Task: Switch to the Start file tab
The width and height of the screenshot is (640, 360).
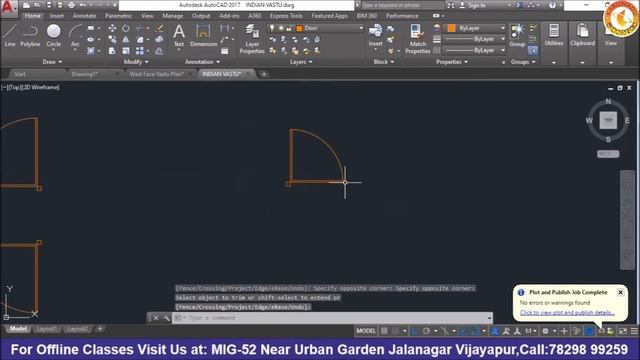Action: tap(20, 74)
